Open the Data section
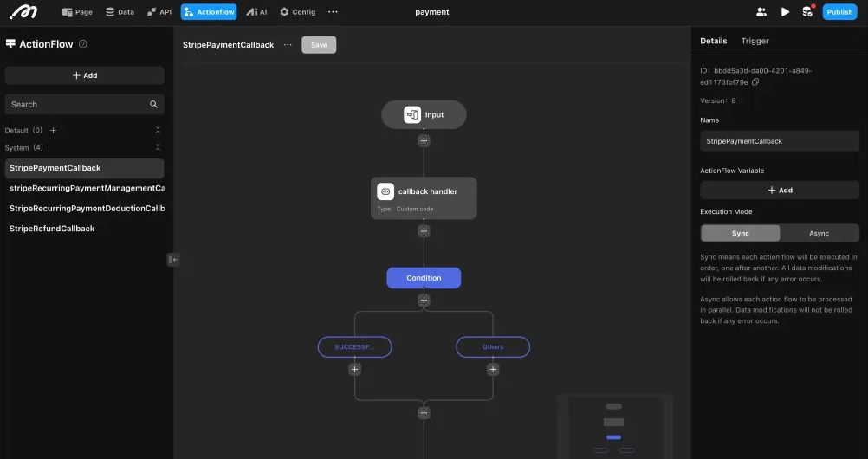The image size is (868, 459). pos(120,11)
